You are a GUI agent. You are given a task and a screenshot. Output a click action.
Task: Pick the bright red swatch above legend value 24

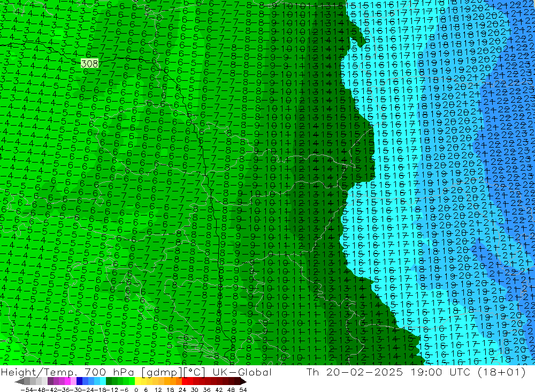(x=185, y=381)
